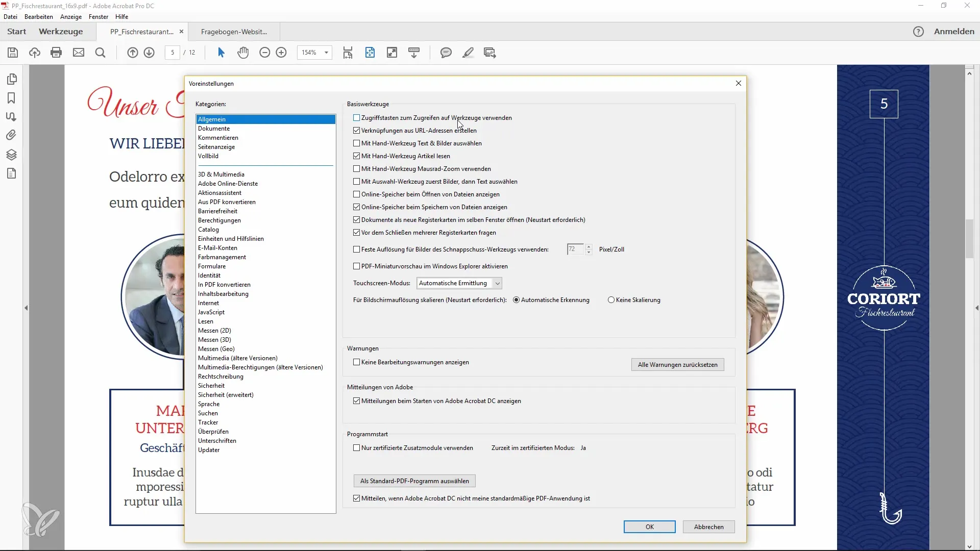Viewport: 980px width, 551px height.
Task: Click the document vertical scrollbar thumb
Action: [969, 239]
